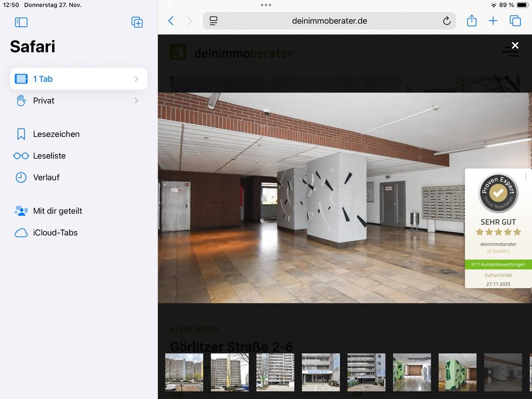Open a new tab with the plus icon
The width and height of the screenshot is (532, 399).
493,21
